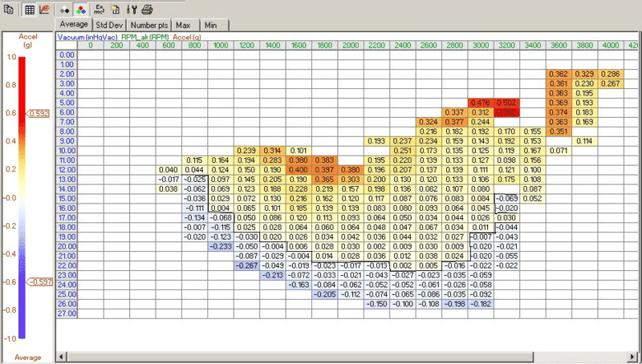Toggle the red-green-blue color shading icon
The image size is (642, 364).
81,10
